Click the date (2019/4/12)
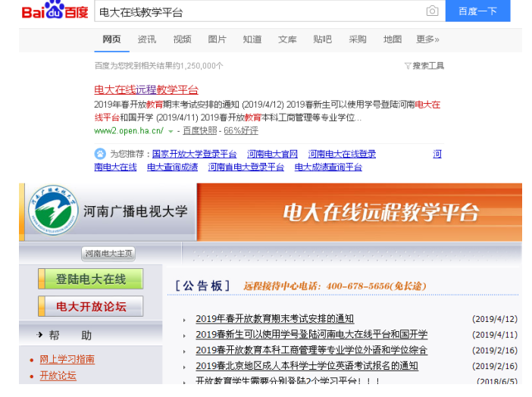The width and height of the screenshot is (532, 397). (x=495, y=319)
